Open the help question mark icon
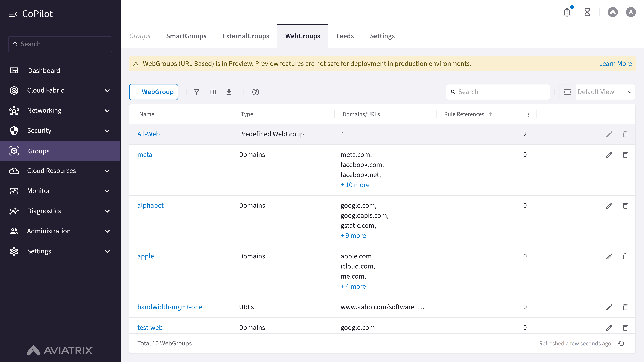This screenshot has width=644, height=362. point(255,92)
